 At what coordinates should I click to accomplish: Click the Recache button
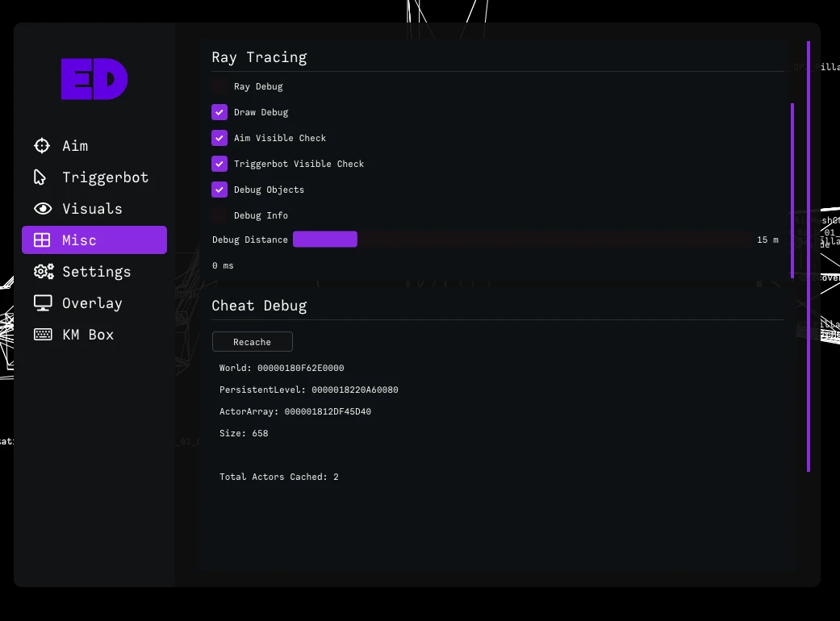click(253, 342)
